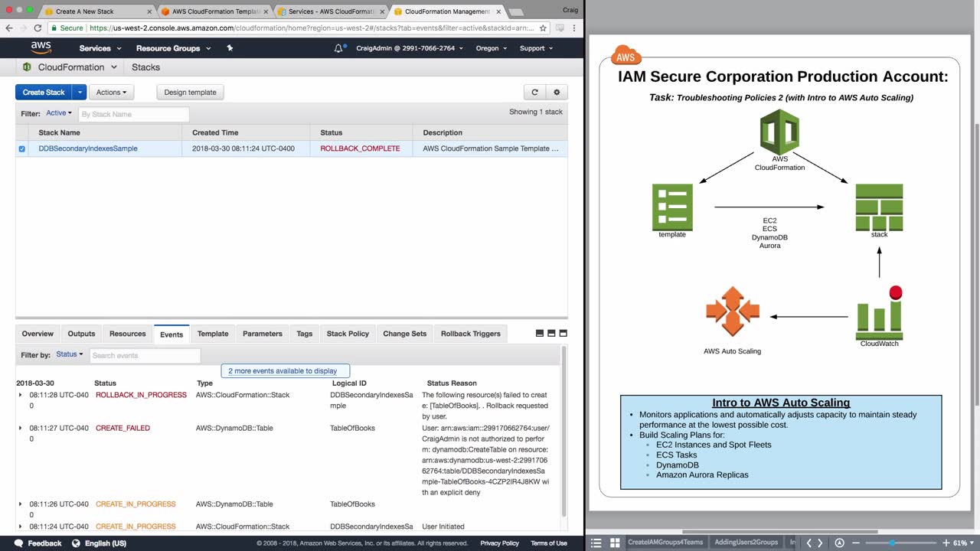The height and width of the screenshot is (551, 980).
Task: Click the CloudFormation service icon
Action: click(x=27, y=67)
